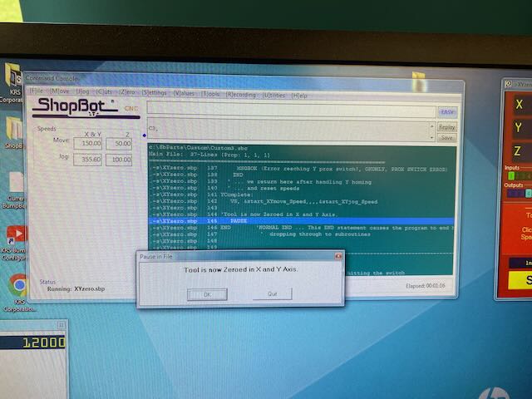Viewport: 532px width, 399px height.
Task: Click the 12000 spindle RPM display
Action: tap(32, 342)
